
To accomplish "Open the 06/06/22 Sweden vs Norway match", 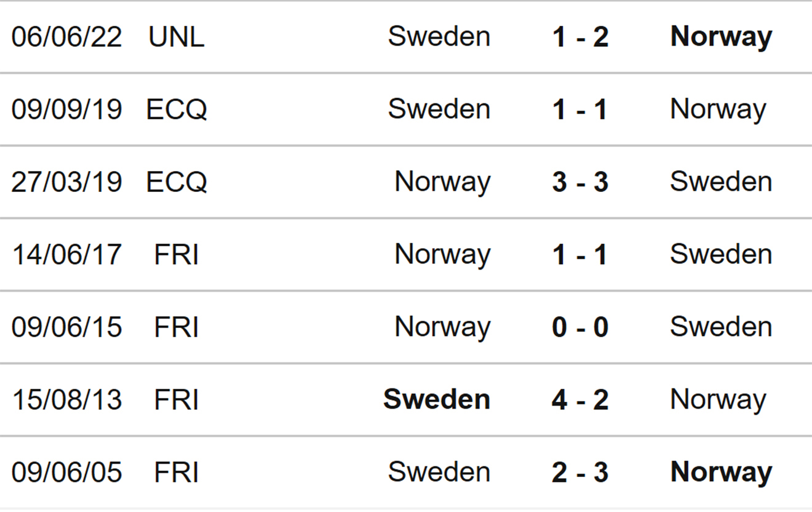I will coord(406,37).
